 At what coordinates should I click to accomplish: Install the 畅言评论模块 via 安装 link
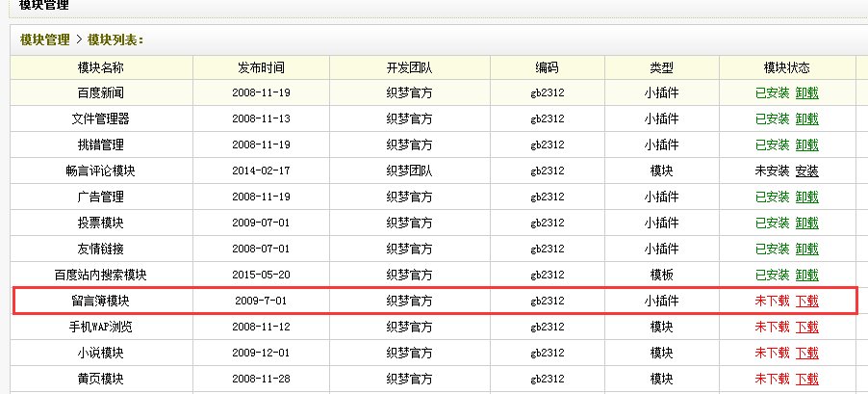pyautogui.click(x=806, y=171)
